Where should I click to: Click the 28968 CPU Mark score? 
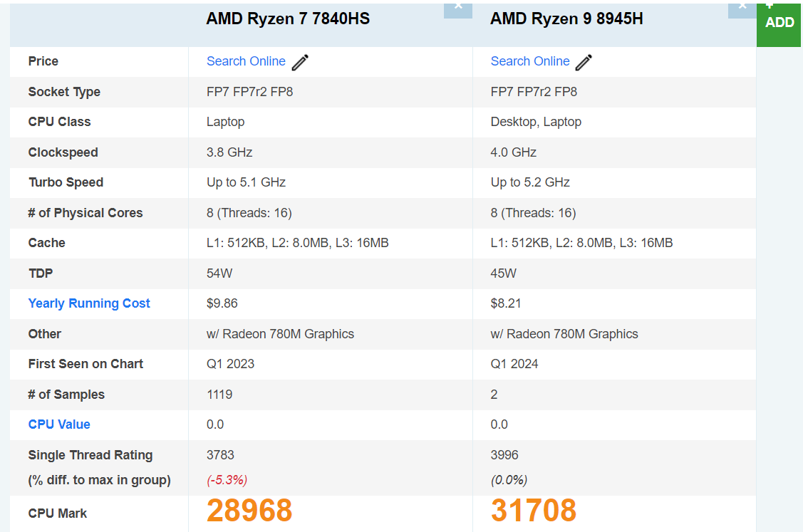249,511
